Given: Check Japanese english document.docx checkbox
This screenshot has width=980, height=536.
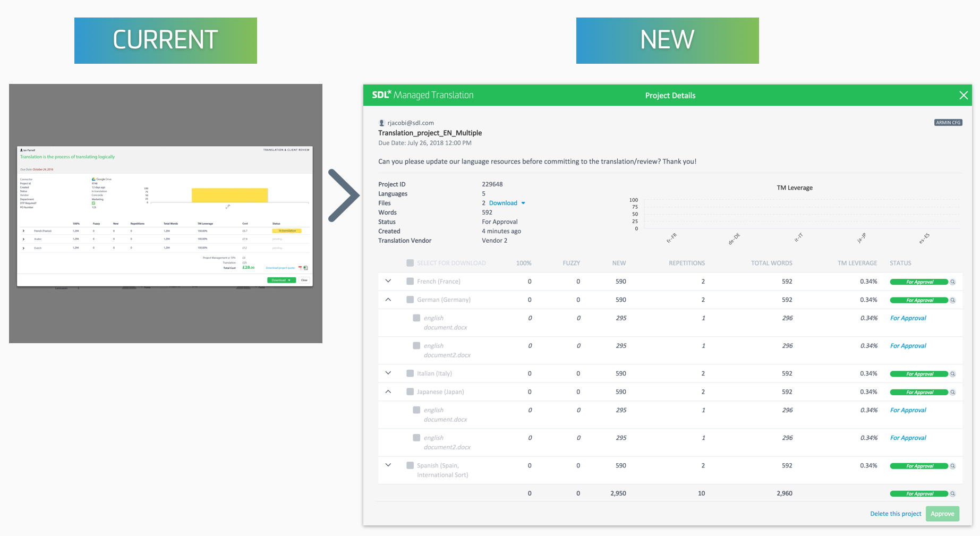Looking at the screenshot, I should 416,410.
